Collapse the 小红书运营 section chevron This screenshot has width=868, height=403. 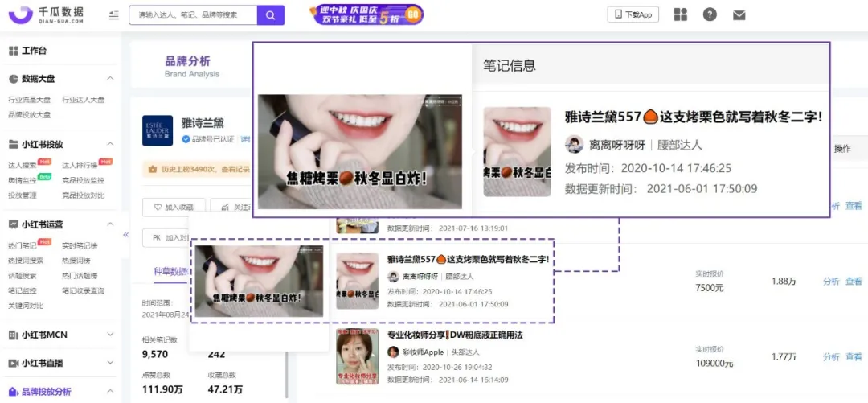pos(110,224)
